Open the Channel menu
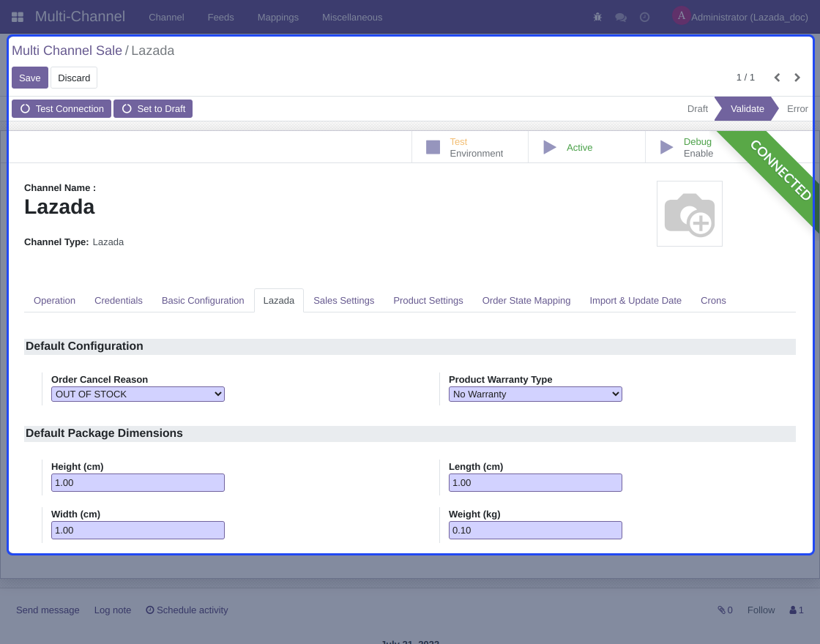Image resolution: width=820 pixels, height=644 pixels. [x=166, y=18]
